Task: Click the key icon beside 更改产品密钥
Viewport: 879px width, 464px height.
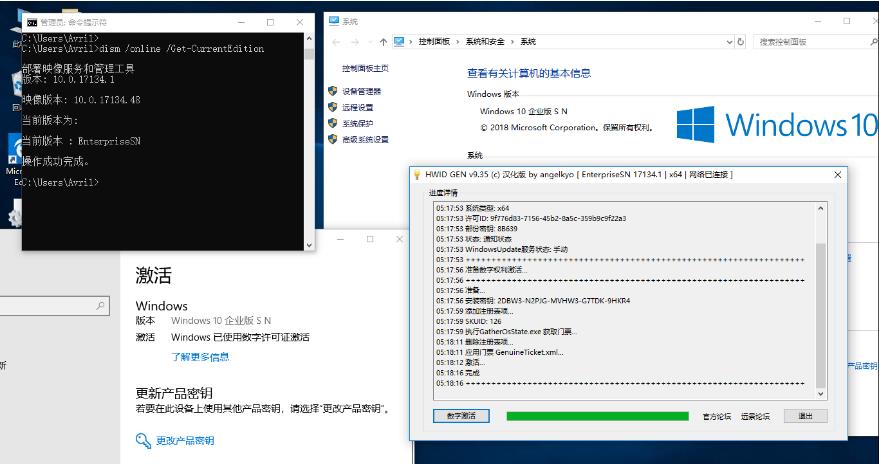Action: [143, 440]
